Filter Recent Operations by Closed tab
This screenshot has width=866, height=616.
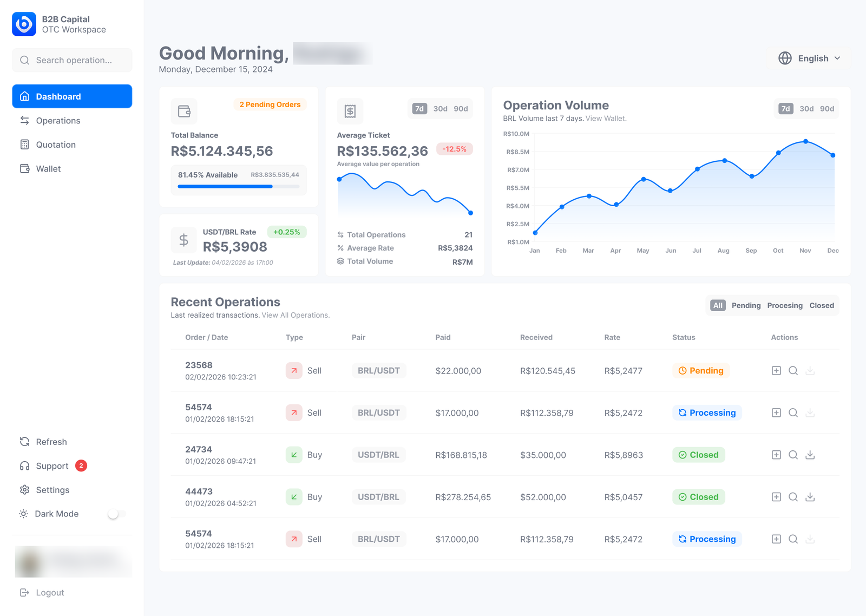(x=822, y=305)
